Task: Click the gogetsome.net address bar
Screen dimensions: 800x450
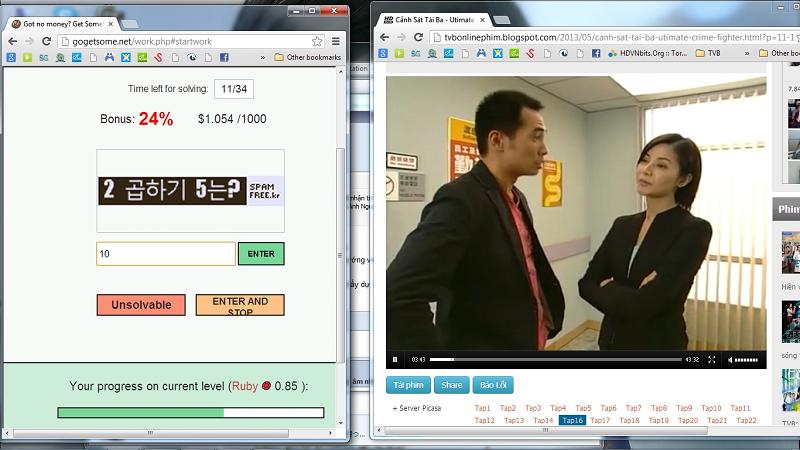Action: click(x=189, y=41)
